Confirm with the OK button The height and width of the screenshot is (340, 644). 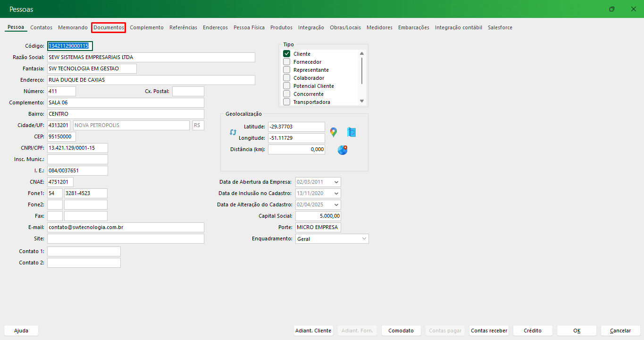point(577,331)
